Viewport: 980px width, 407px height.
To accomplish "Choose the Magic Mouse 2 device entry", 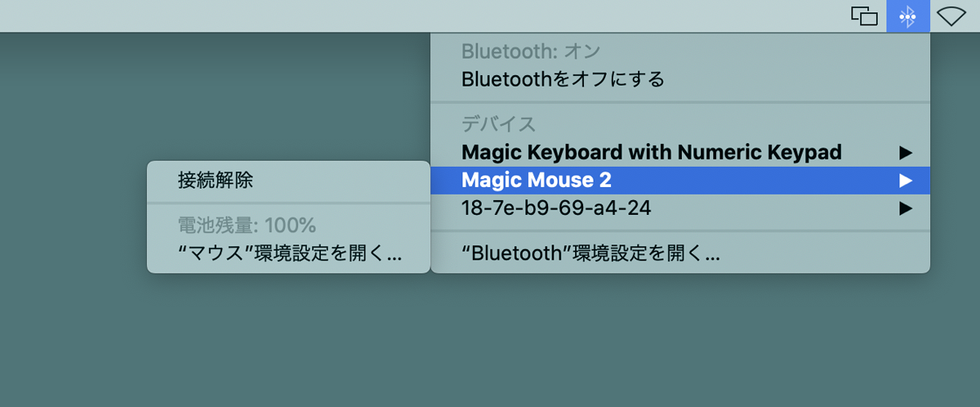I will (x=537, y=180).
